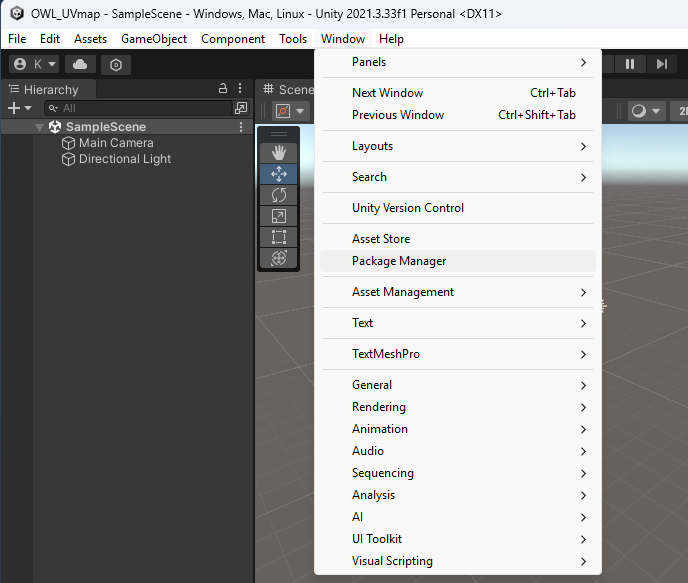
Task: Choose Asset Store menu entry
Action: (x=458, y=239)
